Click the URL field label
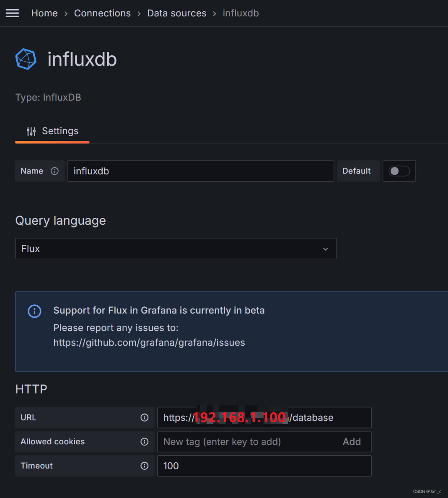The height and width of the screenshot is (498, 448). click(28, 418)
